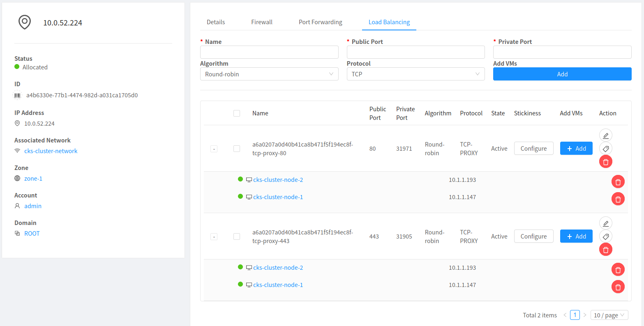This screenshot has height=326, width=644.
Task: Delete the tcp-proxy-80 load balancer rule
Action: [605, 161]
